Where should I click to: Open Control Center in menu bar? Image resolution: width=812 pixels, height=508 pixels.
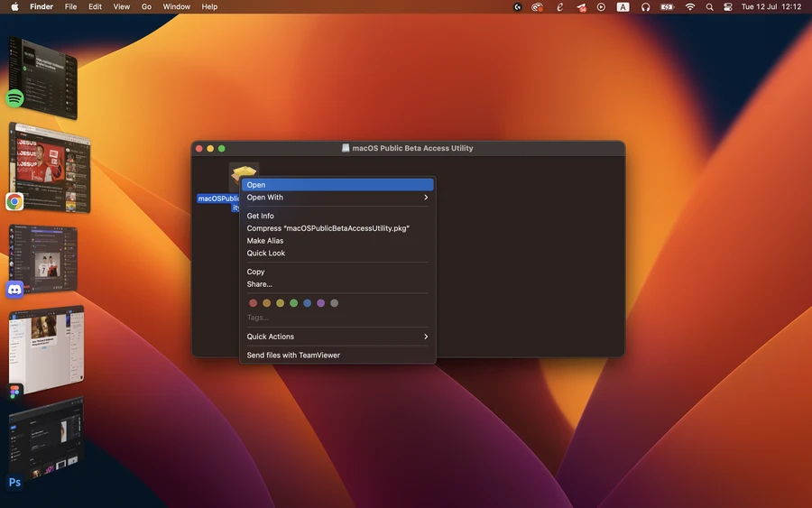coord(728,6)
